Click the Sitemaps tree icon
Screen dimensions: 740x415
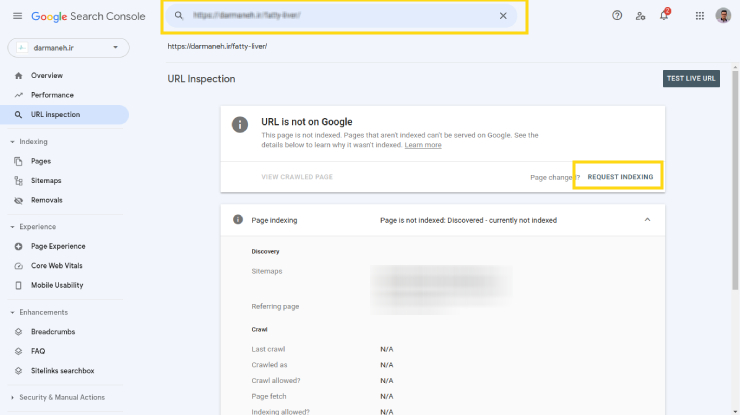tap(18, 181)
